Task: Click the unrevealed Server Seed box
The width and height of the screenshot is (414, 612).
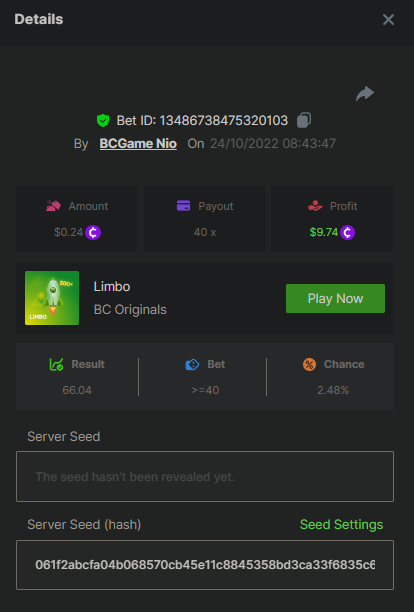Action: [205, 477]
